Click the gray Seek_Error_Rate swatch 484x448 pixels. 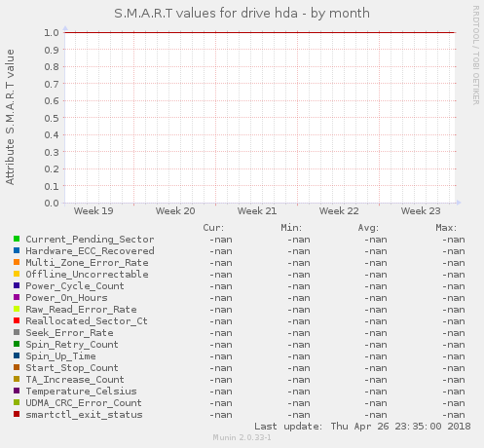tap(17, 332)
